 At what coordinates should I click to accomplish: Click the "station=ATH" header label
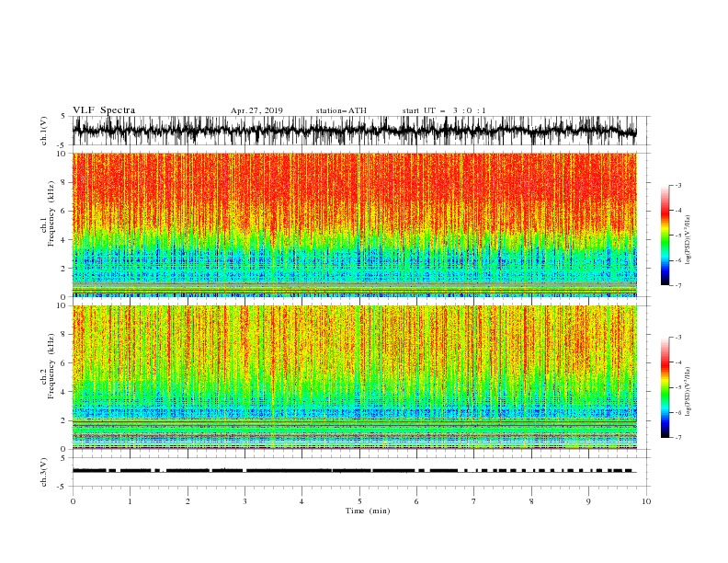pos(341,110)
